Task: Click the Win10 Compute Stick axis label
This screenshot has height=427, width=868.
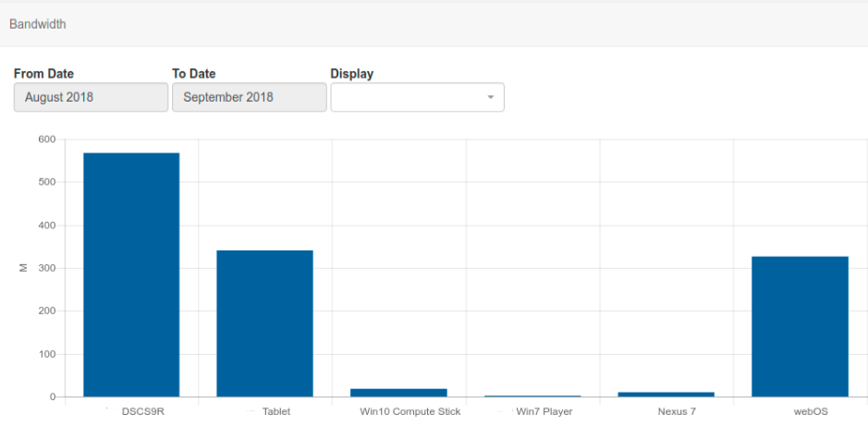Action: (410, 411)
